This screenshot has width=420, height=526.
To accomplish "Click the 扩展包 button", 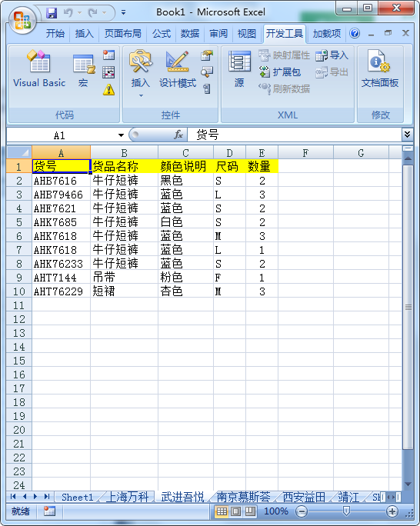I will coord(280,72).
